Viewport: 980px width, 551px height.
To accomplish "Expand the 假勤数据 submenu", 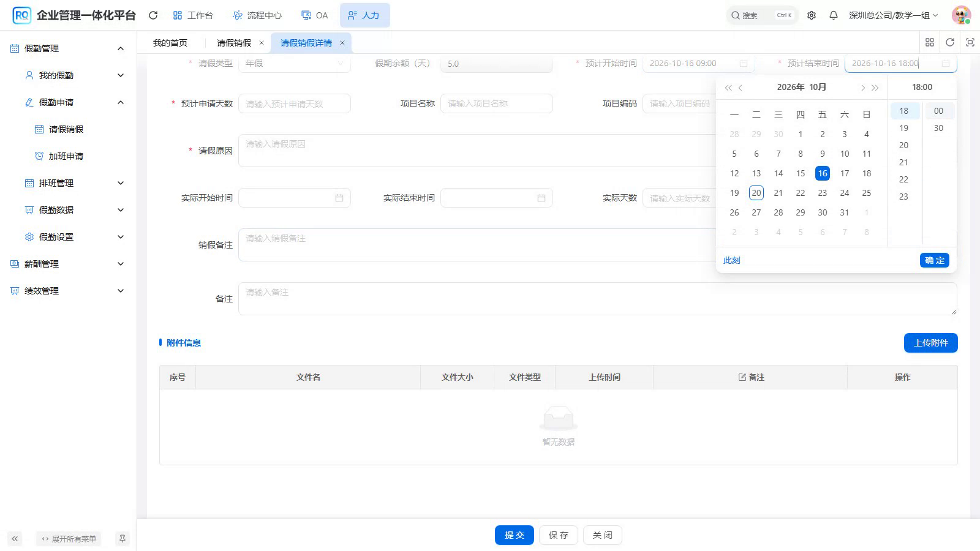I will 121,210.
